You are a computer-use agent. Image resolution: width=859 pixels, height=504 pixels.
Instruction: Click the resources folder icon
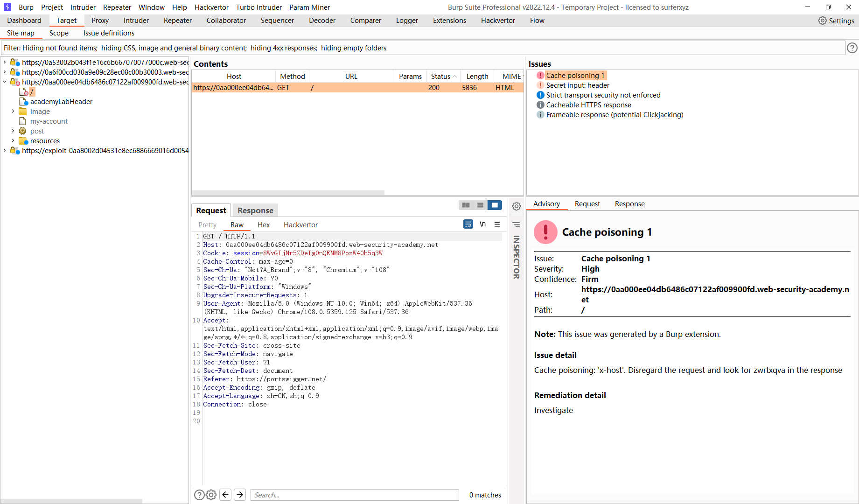click(23, 140)
